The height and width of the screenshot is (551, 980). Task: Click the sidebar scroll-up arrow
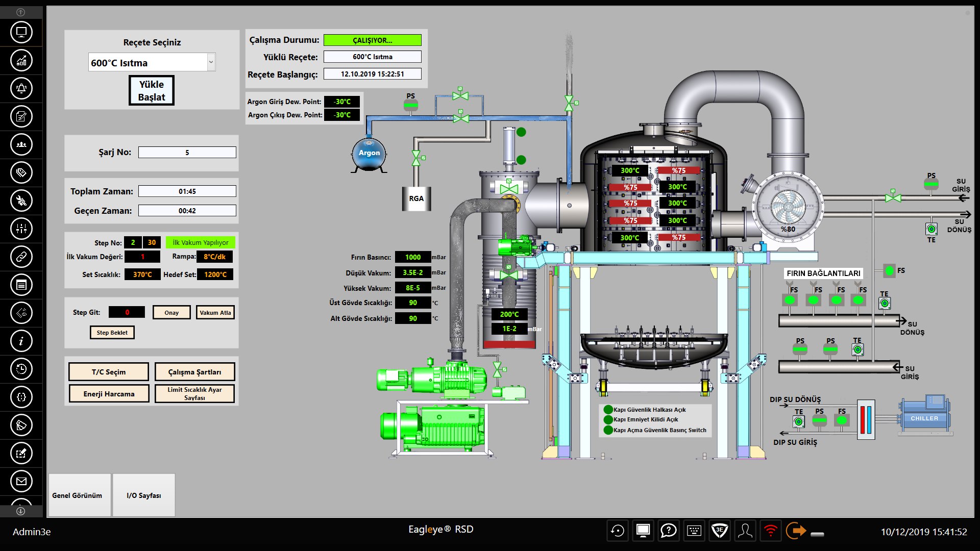coord(21,12)
